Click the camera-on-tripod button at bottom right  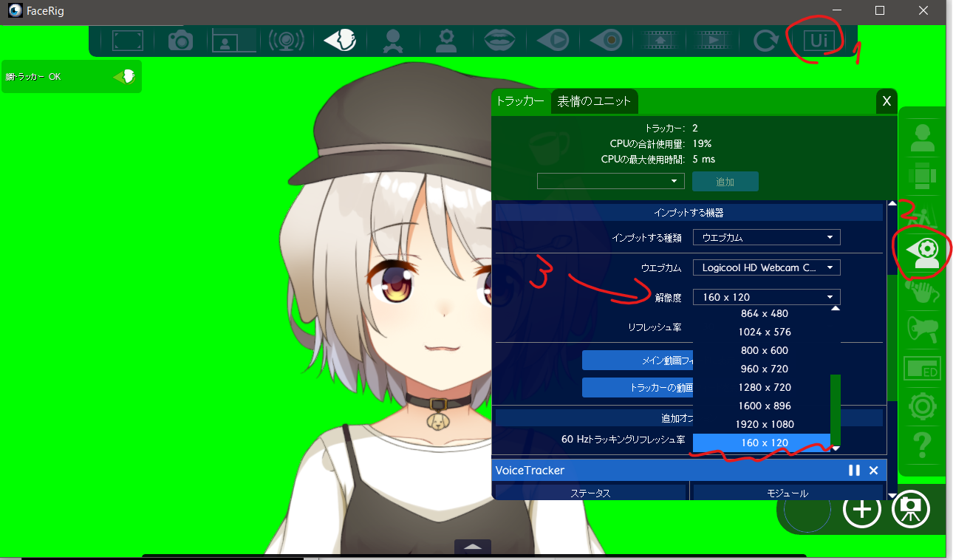911,508
